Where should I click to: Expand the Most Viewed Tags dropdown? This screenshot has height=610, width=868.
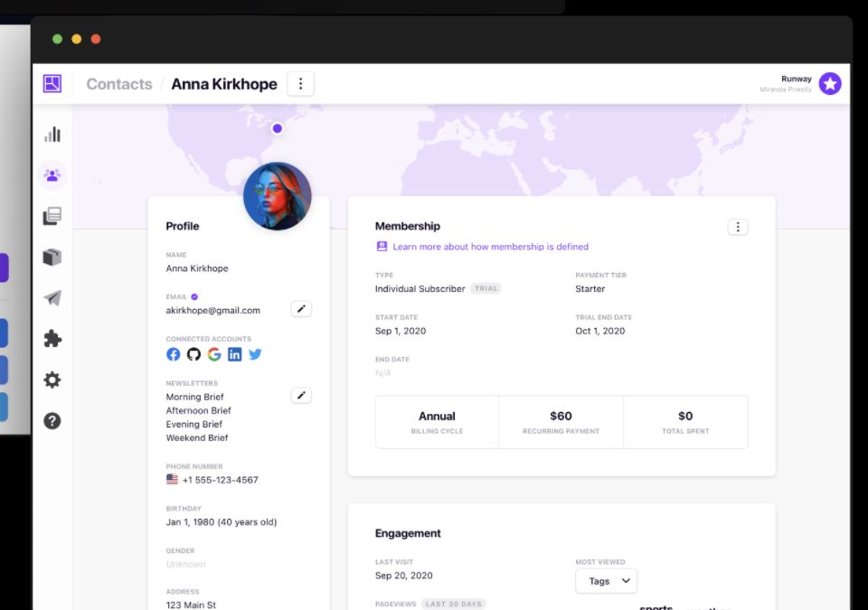[606, 581]
